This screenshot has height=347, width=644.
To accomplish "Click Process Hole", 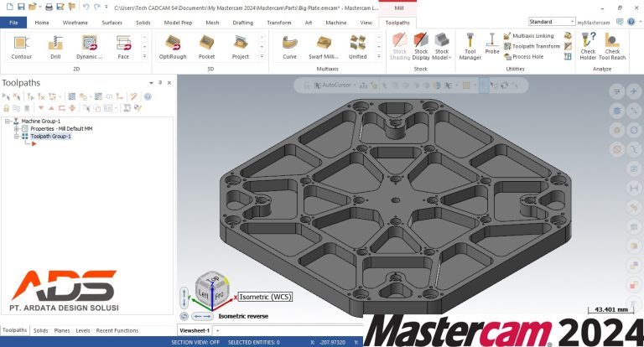I will (524, 57).
